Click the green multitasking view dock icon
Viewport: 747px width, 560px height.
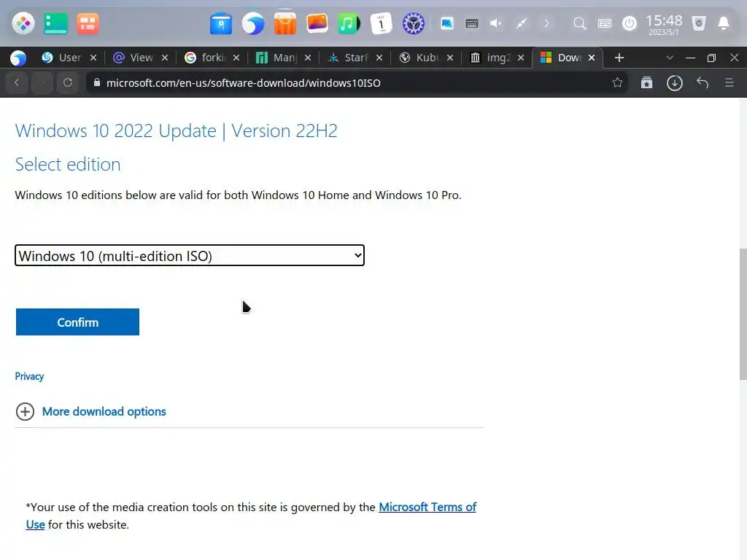point(55,23)
